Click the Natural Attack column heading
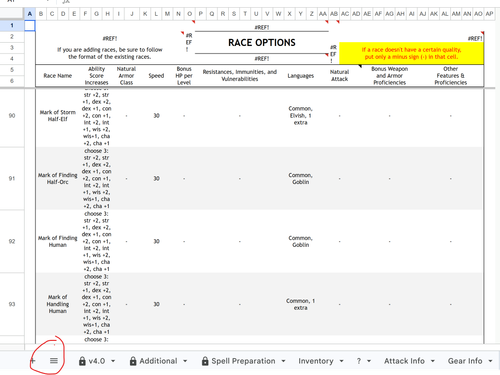Viewport: 500px width, 375px height. click(339, 76)
